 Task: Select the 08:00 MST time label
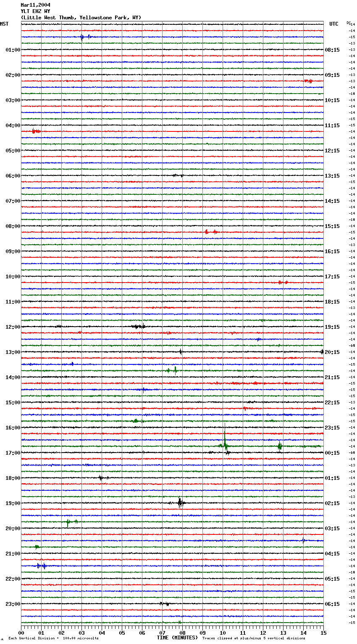point(13,226)
